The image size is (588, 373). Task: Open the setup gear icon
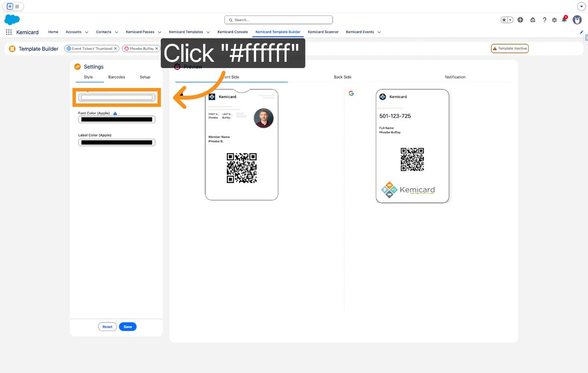554,20
